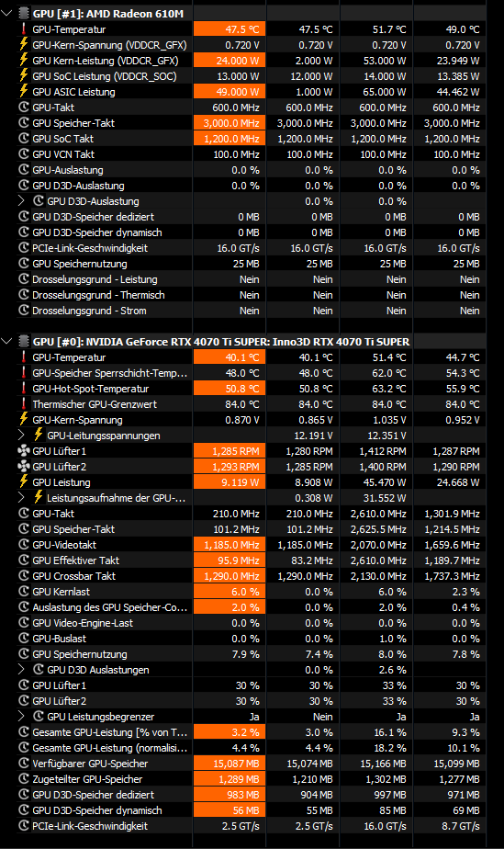Screen dimensions: 504x849
Task: Click 1,737.3 MHz average Crossbar Takt value
Action: click(x=452, y=576)
